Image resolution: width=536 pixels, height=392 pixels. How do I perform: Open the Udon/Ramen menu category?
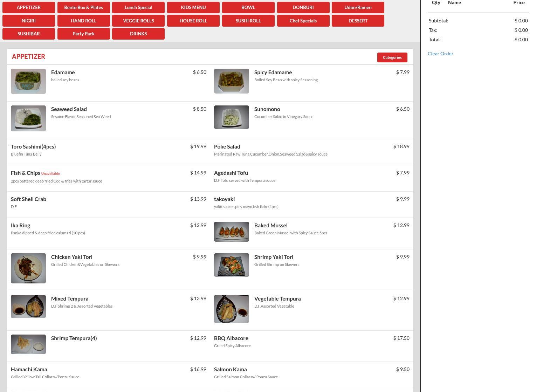click(358, 7)
